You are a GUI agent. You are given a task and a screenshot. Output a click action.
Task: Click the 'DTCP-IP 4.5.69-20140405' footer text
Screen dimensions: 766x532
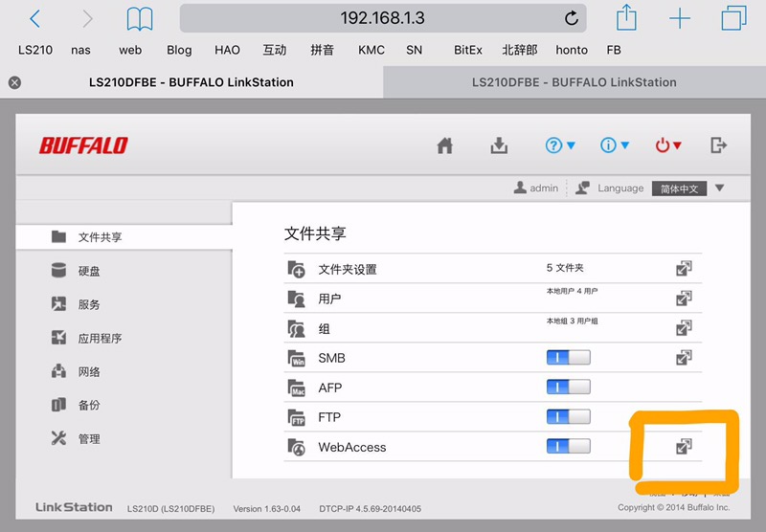(x=370, y=509)
